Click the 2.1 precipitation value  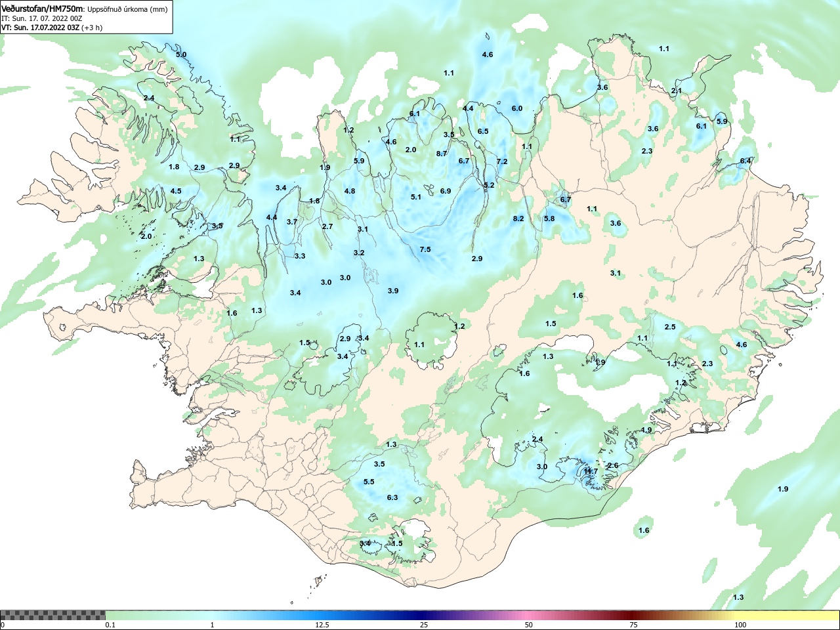click(677, 91)
